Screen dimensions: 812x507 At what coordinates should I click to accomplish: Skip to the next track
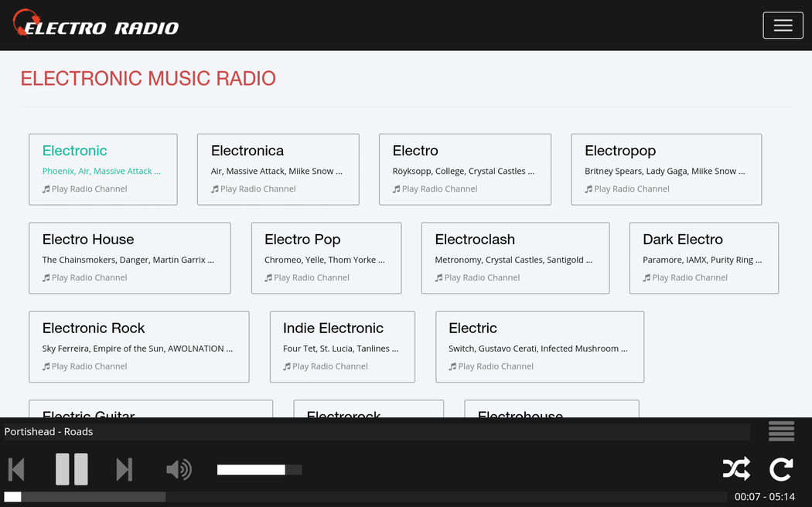pos(124,469)
